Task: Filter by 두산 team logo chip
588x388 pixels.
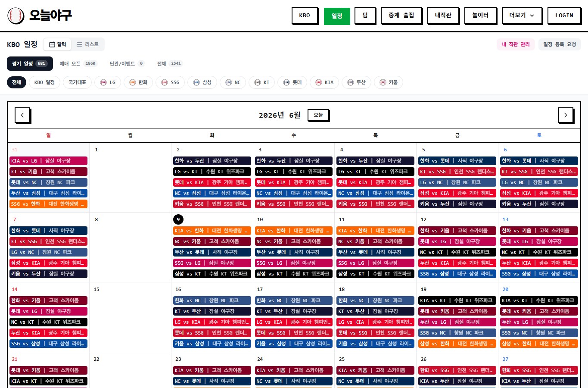Action: [356, 82]
